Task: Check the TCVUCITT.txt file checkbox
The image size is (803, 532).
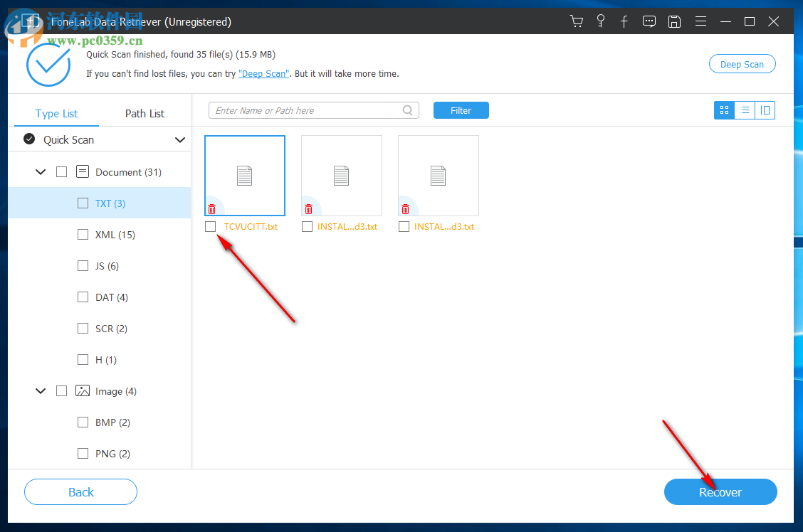Action: pos(210,226)
